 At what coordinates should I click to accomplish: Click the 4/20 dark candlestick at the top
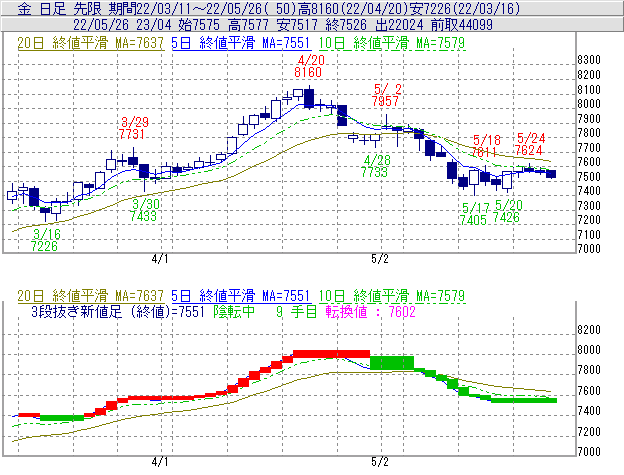point(309,98)
